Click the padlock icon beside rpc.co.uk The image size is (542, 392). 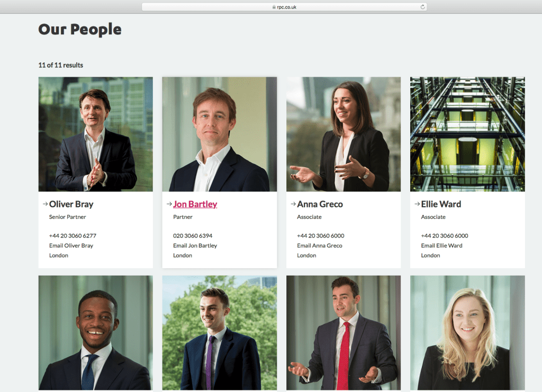[x=274, y=7]
